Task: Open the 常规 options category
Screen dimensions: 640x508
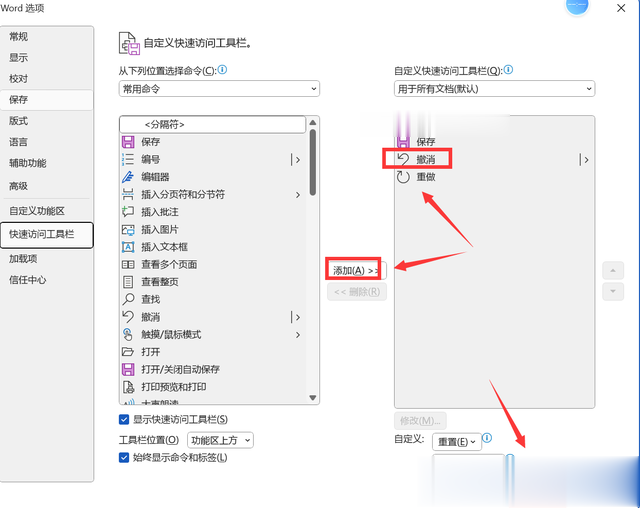Action: coord(47,37)
